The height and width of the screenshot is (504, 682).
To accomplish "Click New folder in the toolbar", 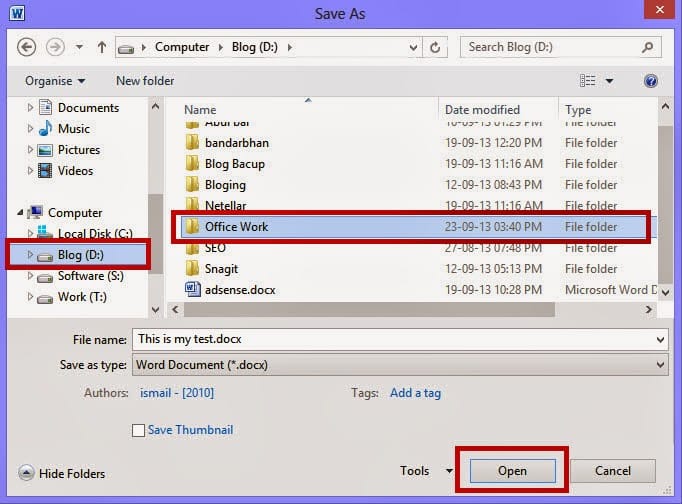I will click(145, 81).
